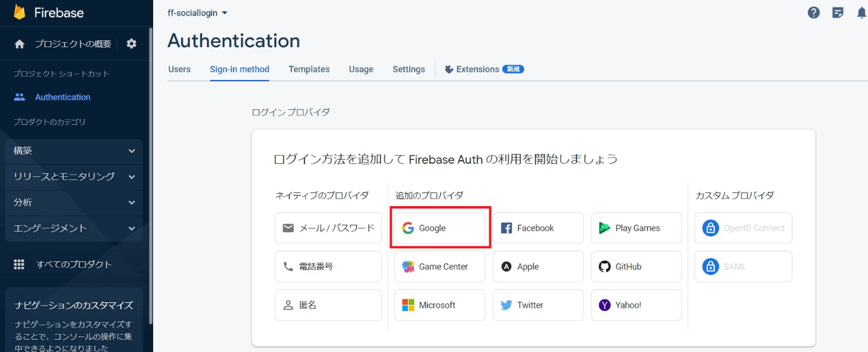Viewport: 868px width, 352px height.
Task: Click the OpenID Connect lock icon
Action: (711, 228)
